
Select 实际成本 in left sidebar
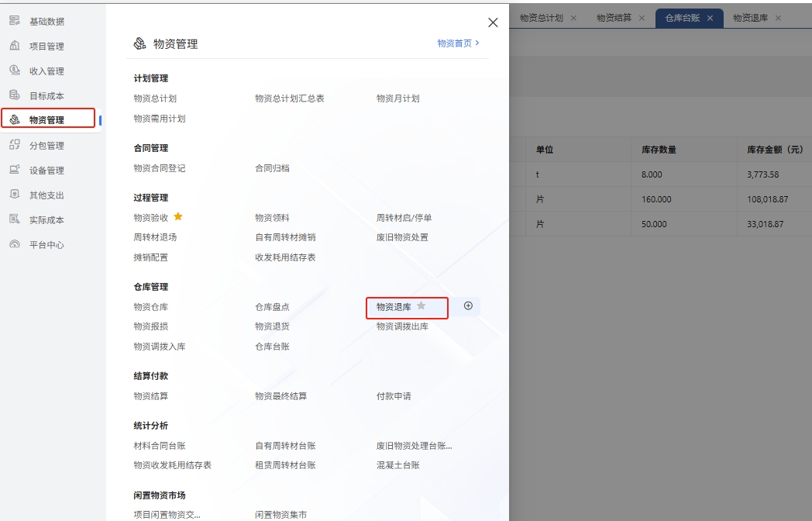(46, 220)
